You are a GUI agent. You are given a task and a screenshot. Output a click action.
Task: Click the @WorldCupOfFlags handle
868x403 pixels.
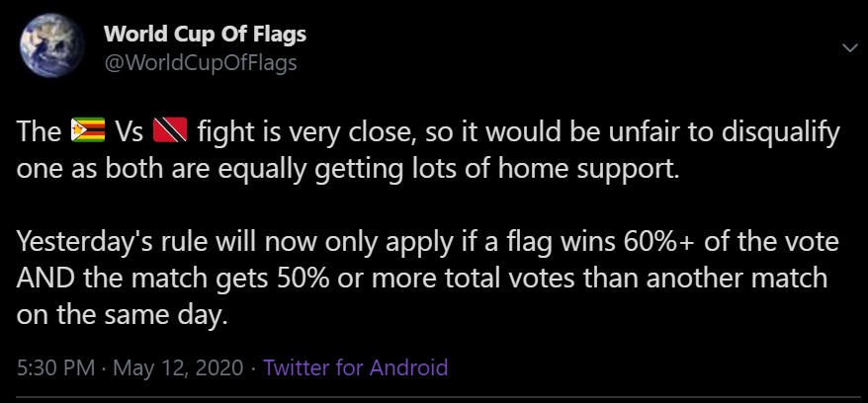(201, 63)
